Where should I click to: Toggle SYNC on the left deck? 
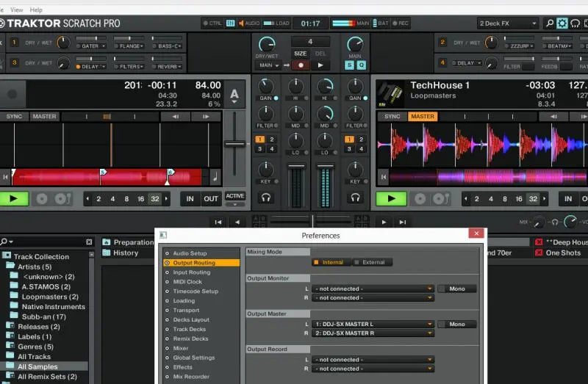coord(14,117)
